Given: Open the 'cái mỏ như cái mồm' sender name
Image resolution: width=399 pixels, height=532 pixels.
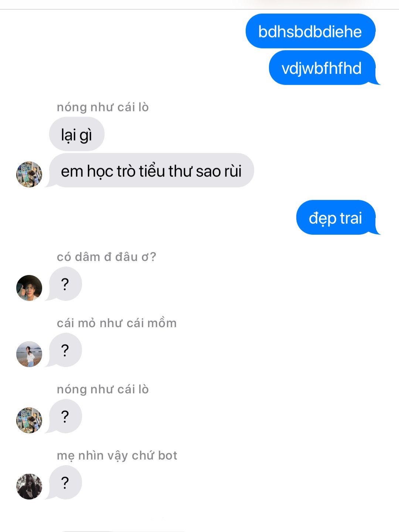Looking at the screenshot, I should click(117, 323).
